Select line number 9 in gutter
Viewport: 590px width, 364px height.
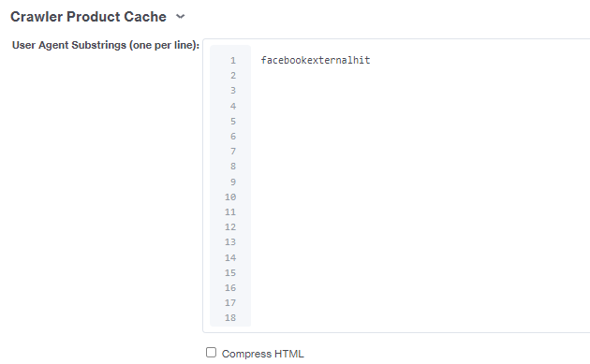click(x=233, y=182)
